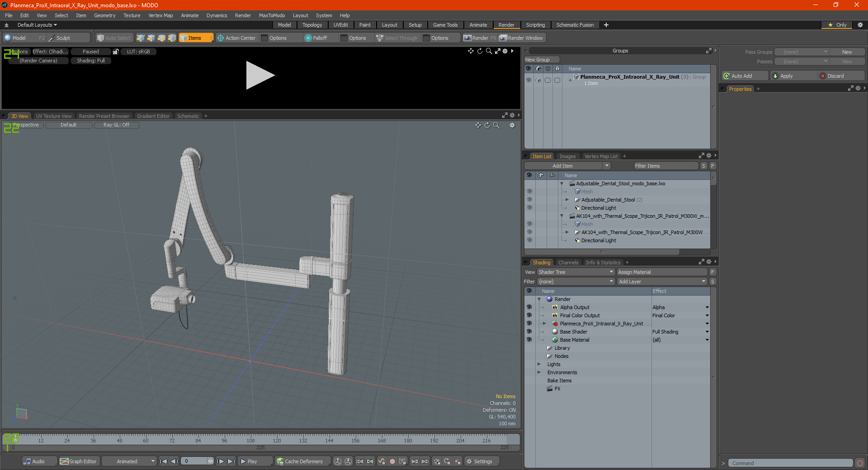Click the current frame number field
This screenshot has height=470, width=868.
coord(194,461)
